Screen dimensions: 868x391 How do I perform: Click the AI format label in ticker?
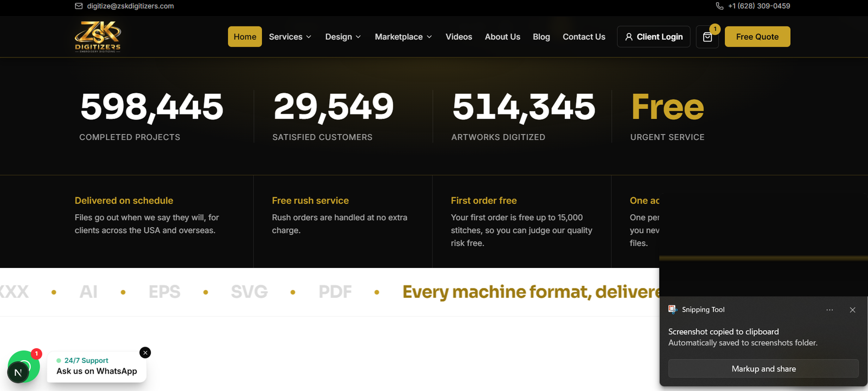[88, 292]
